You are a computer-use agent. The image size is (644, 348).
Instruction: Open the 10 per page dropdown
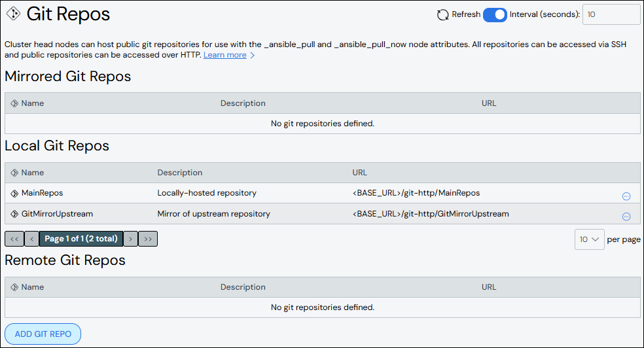[x=590, y=239]
